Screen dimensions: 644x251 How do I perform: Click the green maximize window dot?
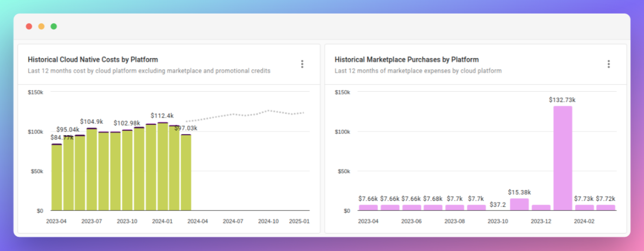click(x=54, y=27)
